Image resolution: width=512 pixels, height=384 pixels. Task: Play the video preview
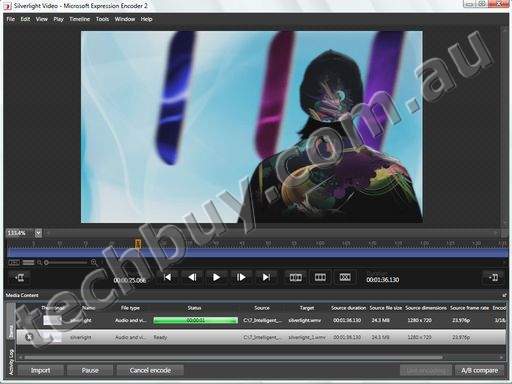coord(216,277)
